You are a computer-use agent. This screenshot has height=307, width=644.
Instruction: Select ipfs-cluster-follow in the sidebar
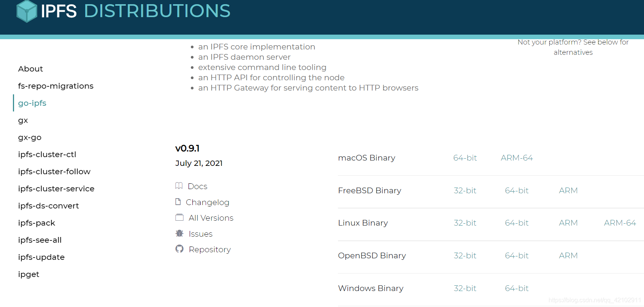click(x=54, y=172)
